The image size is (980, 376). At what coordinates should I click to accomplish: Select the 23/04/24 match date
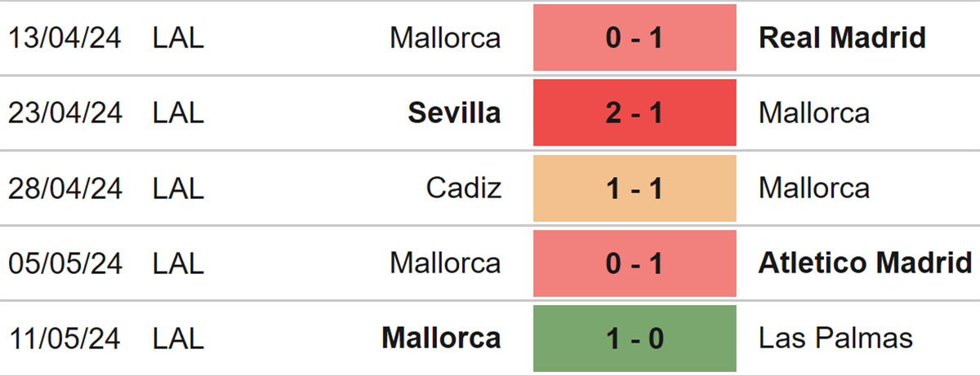[x=65, y=113]
